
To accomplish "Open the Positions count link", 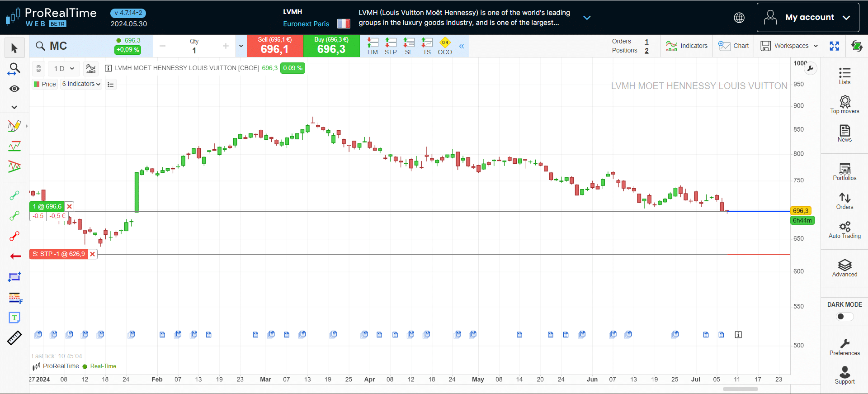I will click(x=646, y=50).
